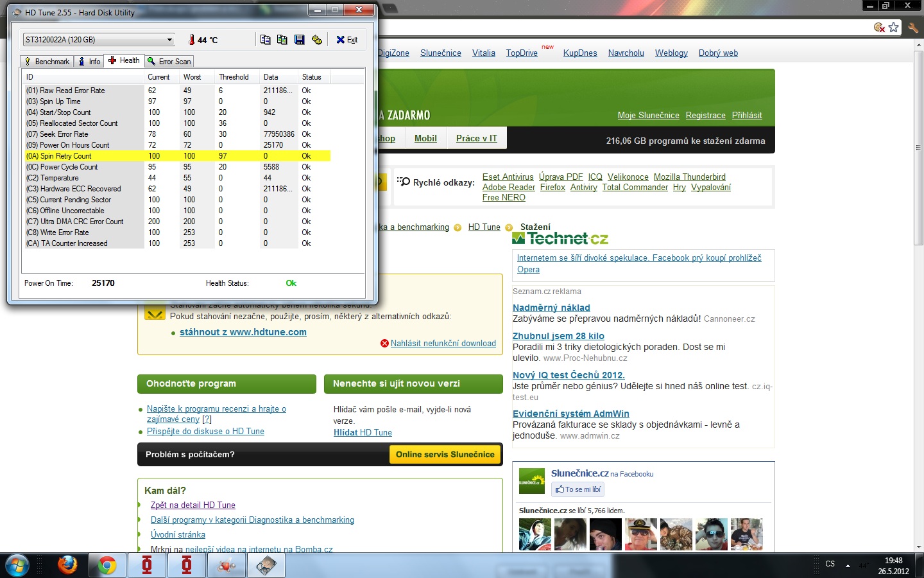Click the copy text to clipboard icon in HD Tune

pyautogui.click(x=265, y=40)
